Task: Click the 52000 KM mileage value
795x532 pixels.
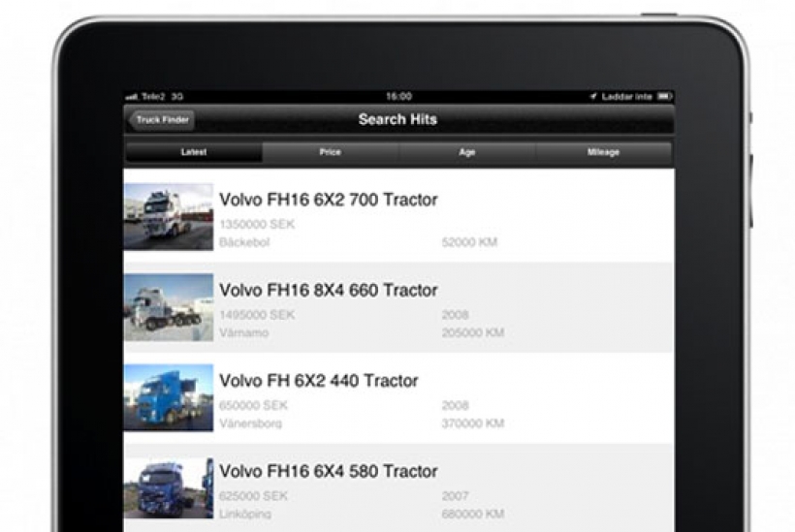Action: pos(469,242)
